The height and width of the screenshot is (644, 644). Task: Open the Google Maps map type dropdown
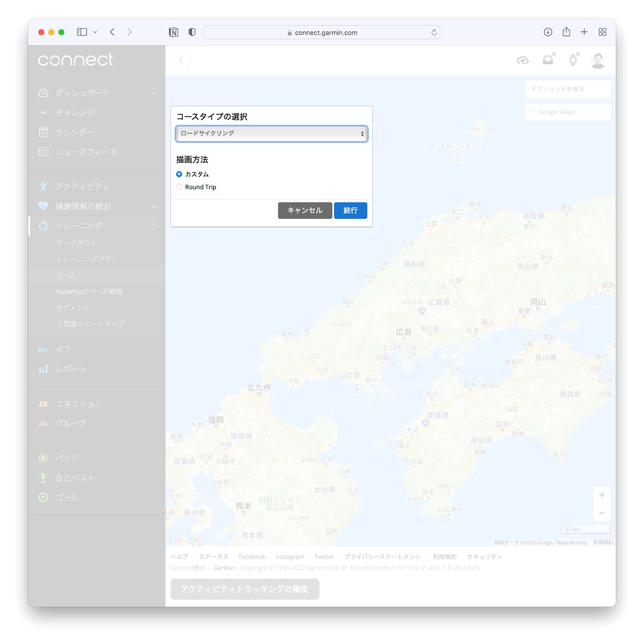tap(568, 112)
